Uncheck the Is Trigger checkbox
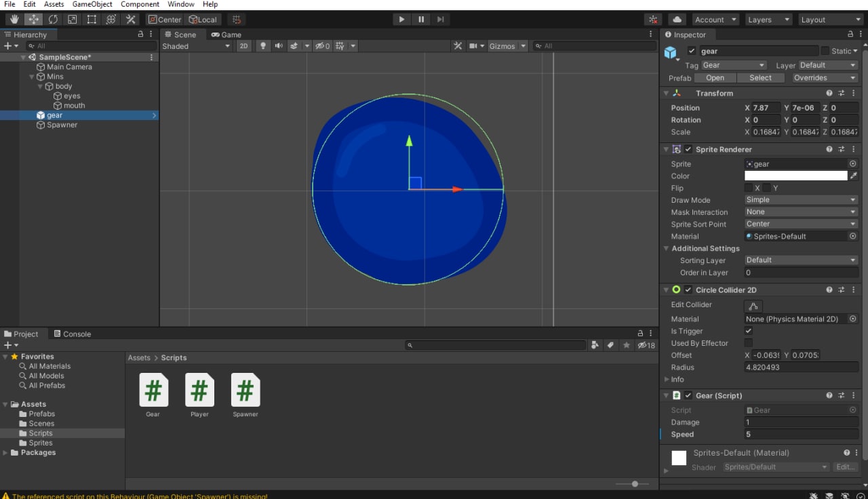The width and height of the screenshot is (868, 499). coord(749,331)
